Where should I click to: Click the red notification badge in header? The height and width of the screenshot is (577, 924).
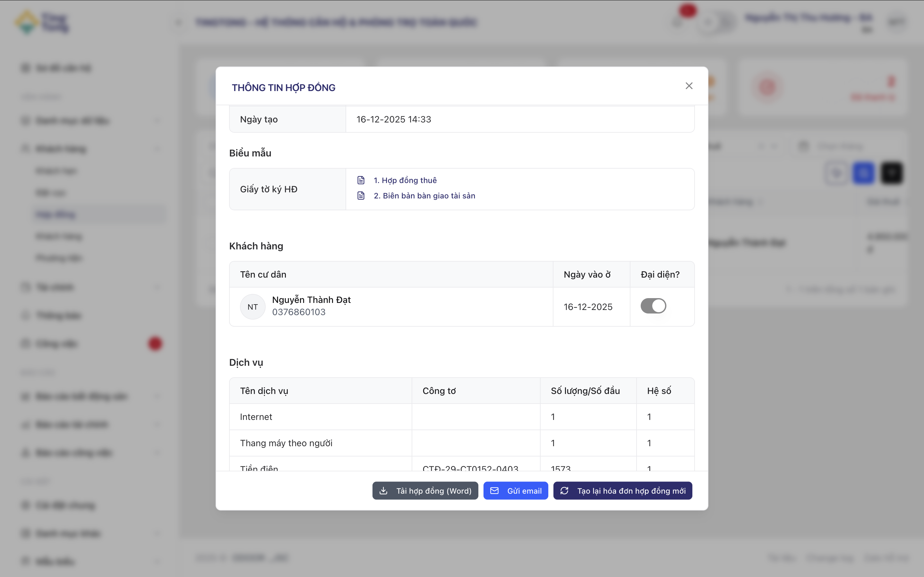[x=688, y=10]
